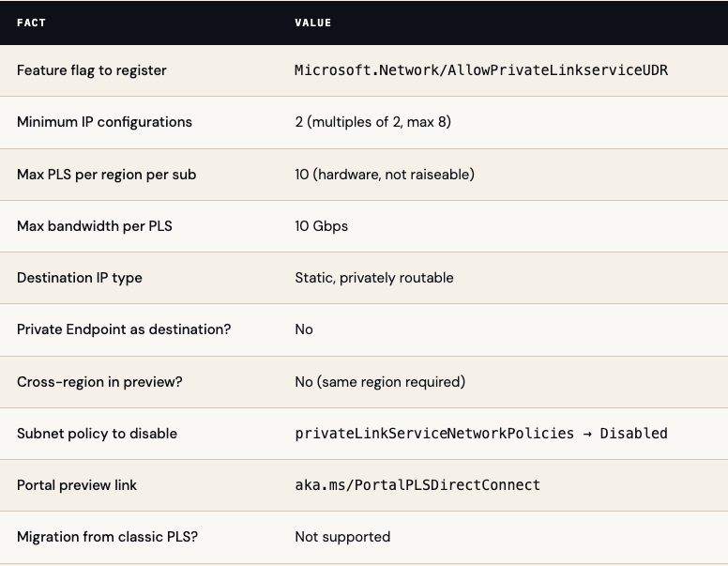
Task: Click the 'Destination IP type' label
Action: (80, 278)
